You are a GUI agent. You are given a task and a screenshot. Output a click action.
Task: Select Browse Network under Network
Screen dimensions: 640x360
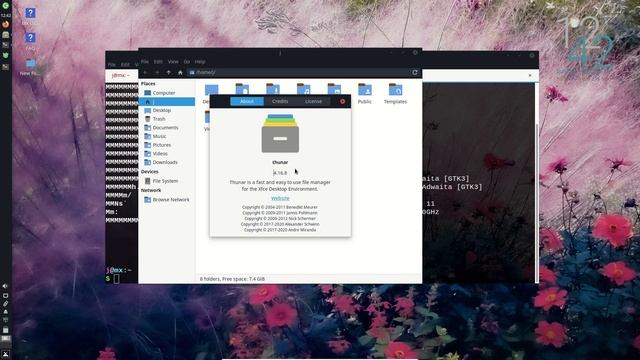click(167, 200)
